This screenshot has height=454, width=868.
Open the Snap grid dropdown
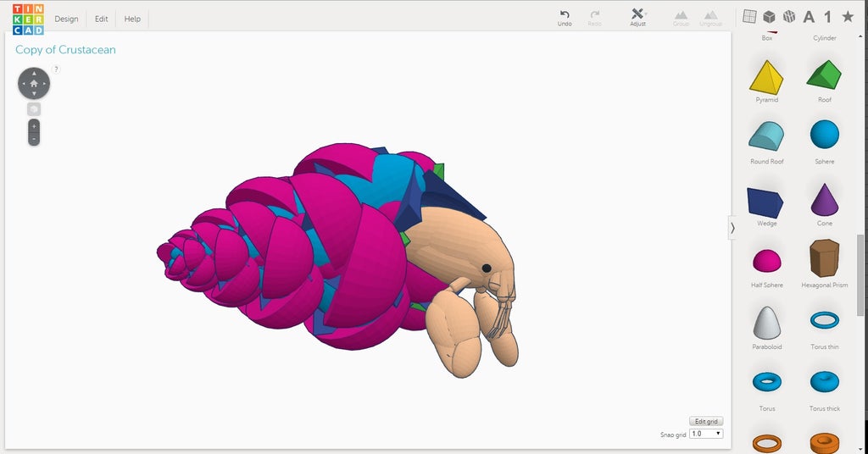coord(706,434)
